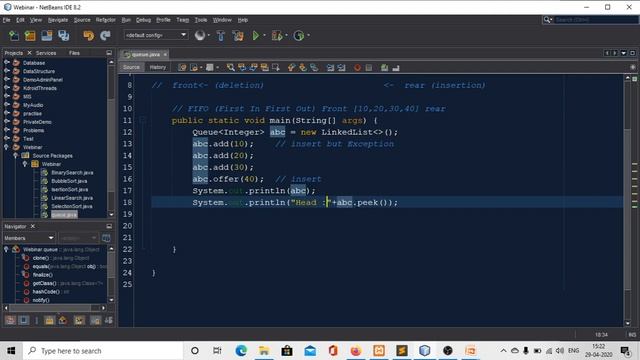Screen dimensions: 640x360
Task: Click the editor vertical scrollbar
Action: [628, 200]
